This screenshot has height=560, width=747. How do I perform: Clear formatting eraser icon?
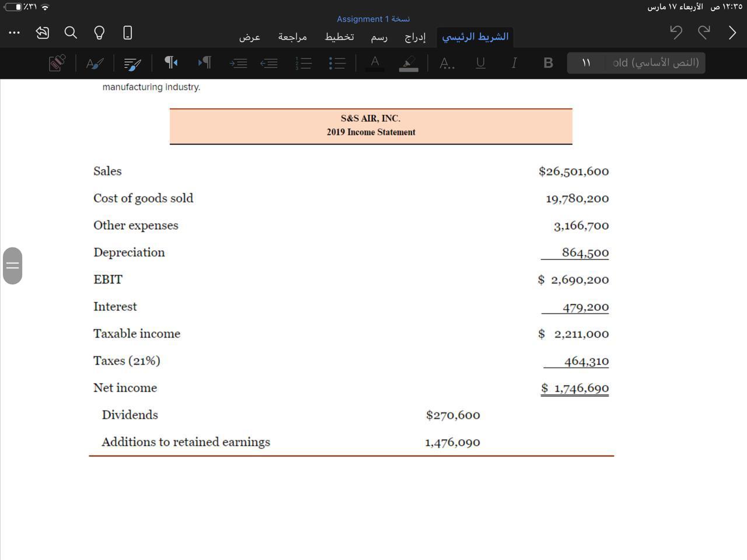point(57,62)
